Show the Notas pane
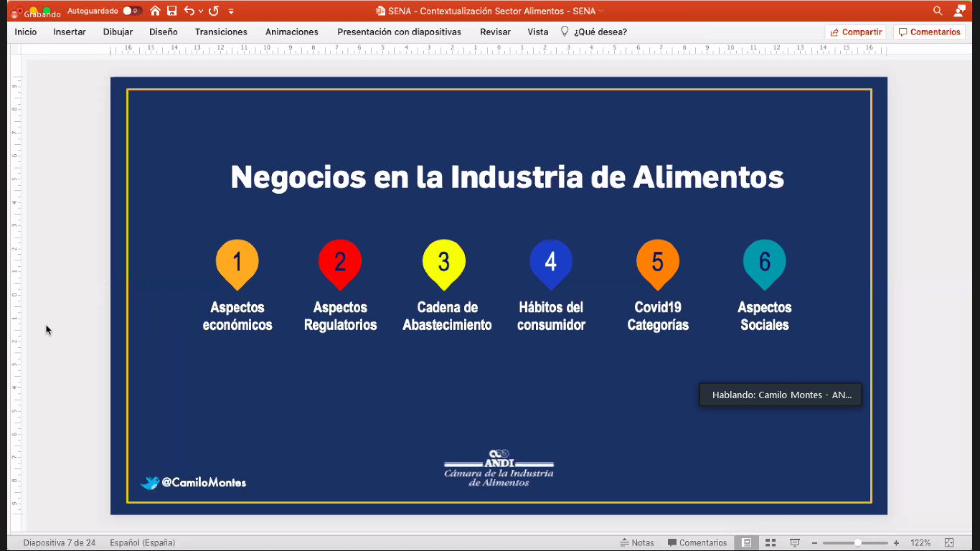The height and width of the screenshot is (551, 980). 637,542
